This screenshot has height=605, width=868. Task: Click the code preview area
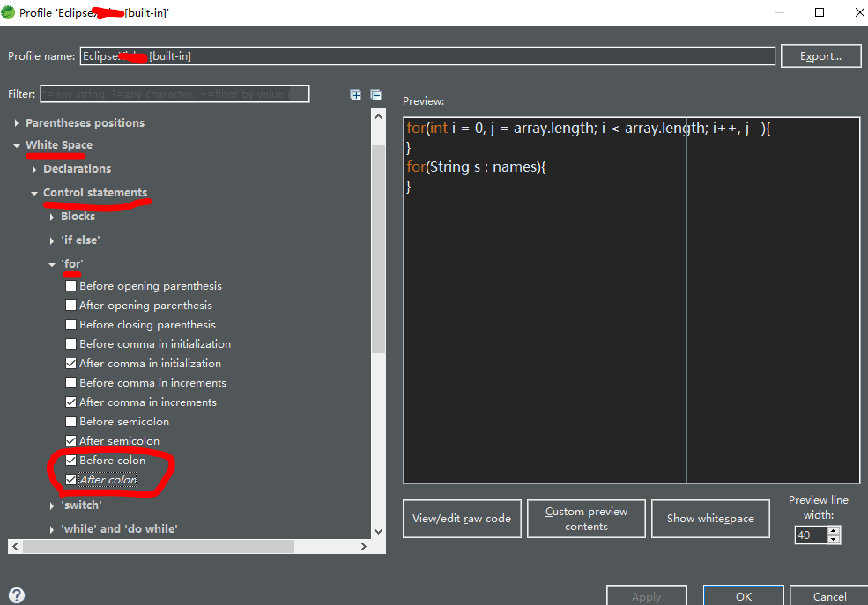(632, 300)
